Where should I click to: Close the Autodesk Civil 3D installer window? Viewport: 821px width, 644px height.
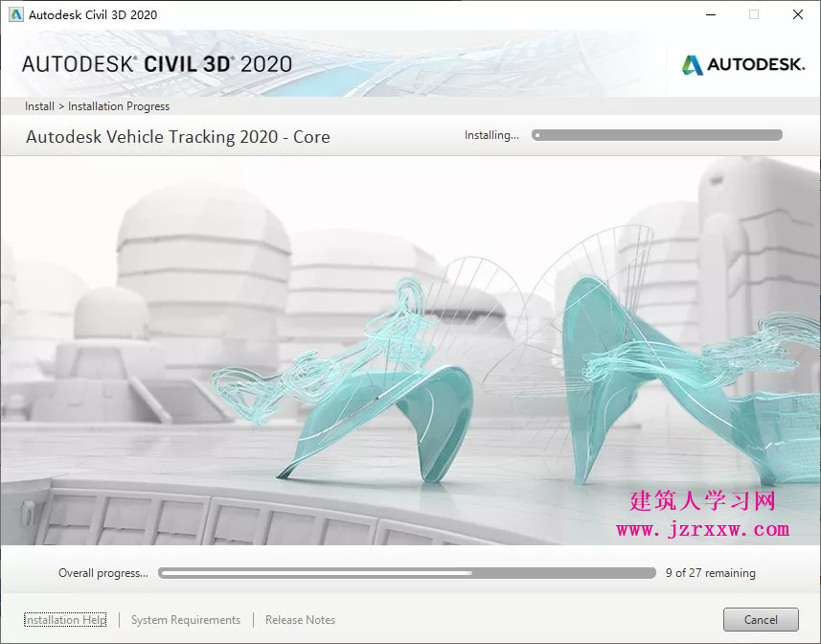click(798, 14)
